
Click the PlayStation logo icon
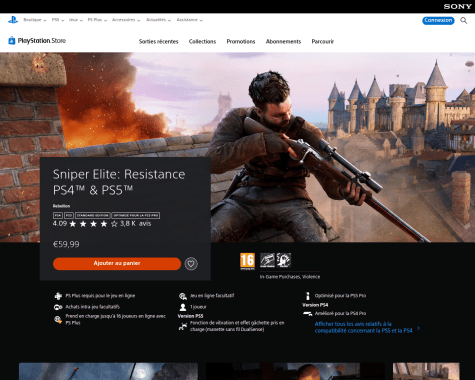click(13, 20)
